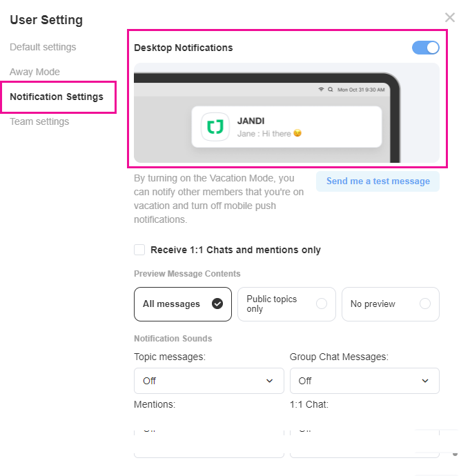Viewport: 470px width, 476px height.
Task: Select Notification Settings in sidebar
Action: click(x=57, y=97)
